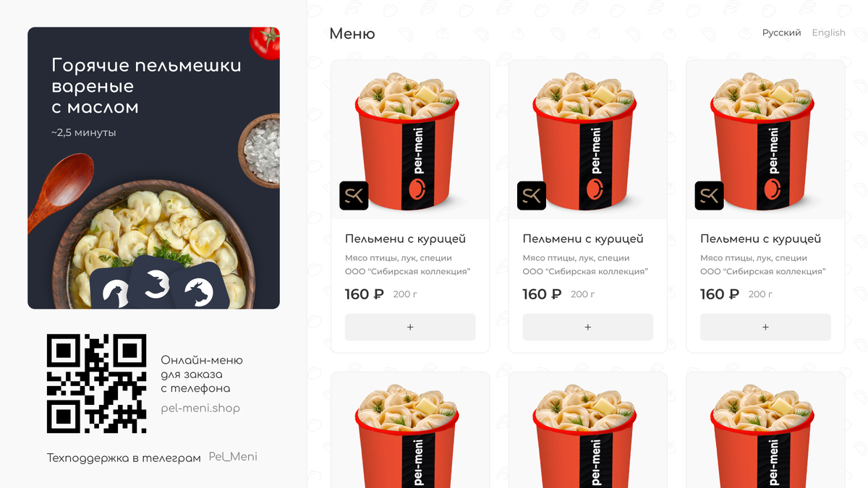
Task: Add first Пельмени с курицей to cart
Action: coord(410,327)
